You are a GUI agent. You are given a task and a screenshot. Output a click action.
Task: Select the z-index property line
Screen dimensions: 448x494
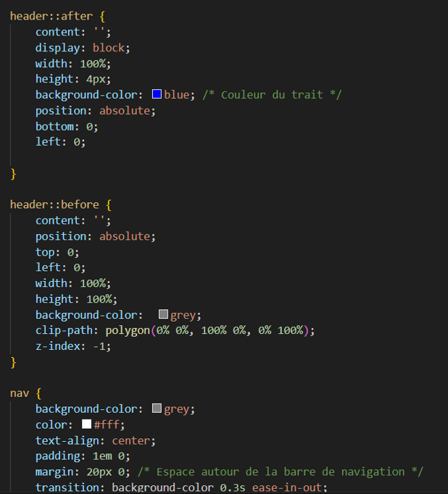coord(72,346)
